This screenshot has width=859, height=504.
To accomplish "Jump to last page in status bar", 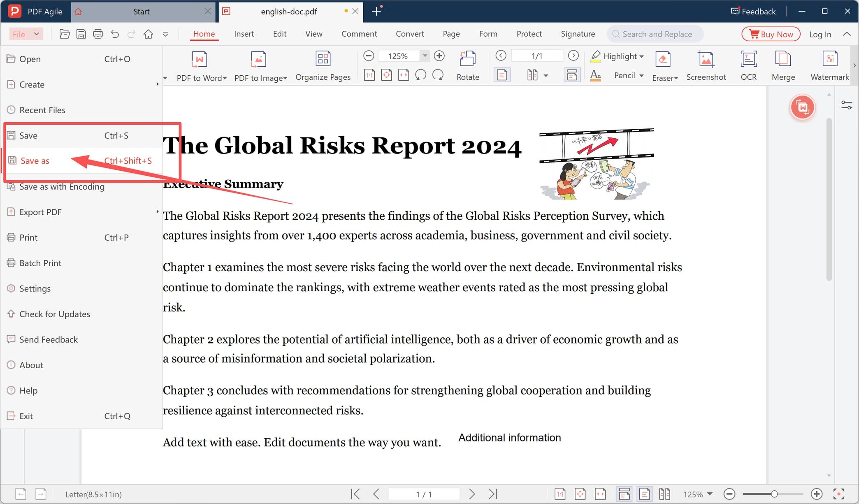I will click(x=493, y=494).
